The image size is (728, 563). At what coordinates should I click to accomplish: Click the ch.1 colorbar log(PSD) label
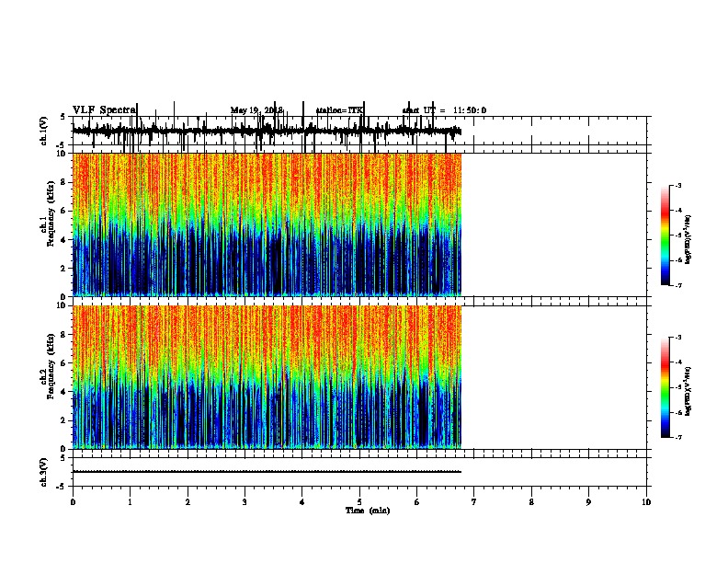click(x=688, y=239)
